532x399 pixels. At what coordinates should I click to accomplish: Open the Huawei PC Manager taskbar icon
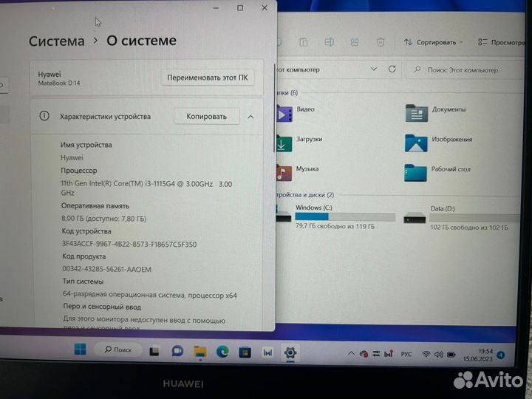[267, 353]
